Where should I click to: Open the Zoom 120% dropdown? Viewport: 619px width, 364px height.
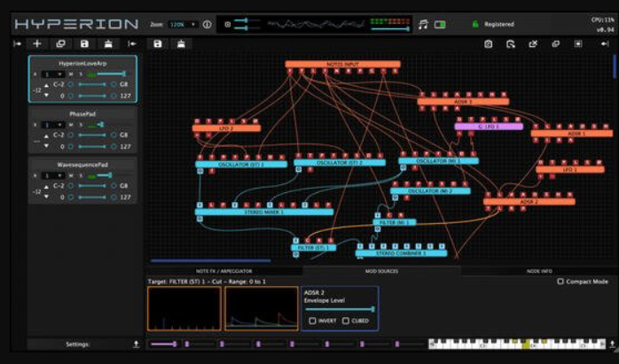click(183, 25)
